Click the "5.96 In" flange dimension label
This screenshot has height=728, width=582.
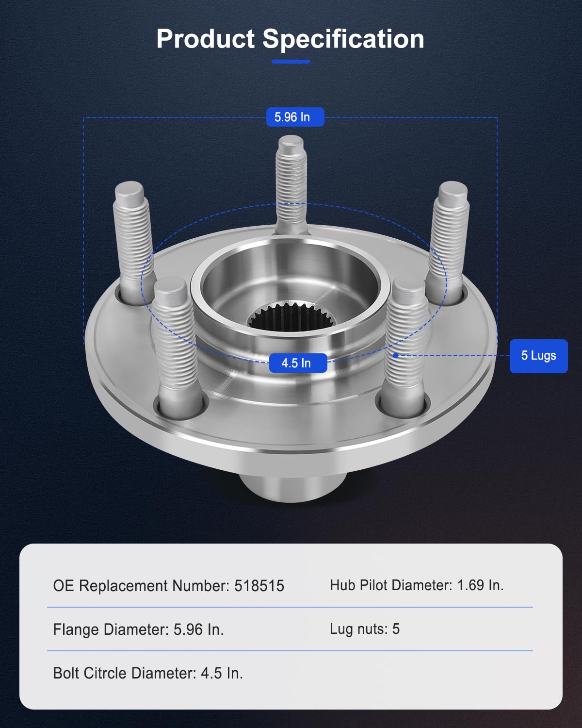tap(295, 117)
